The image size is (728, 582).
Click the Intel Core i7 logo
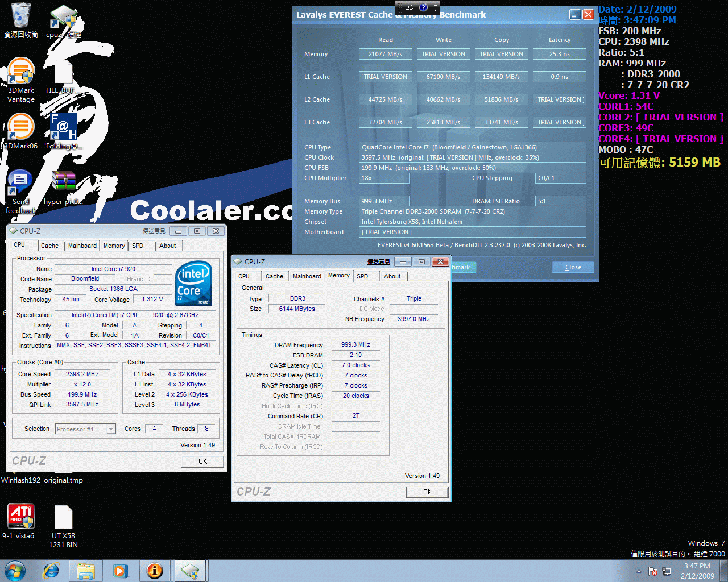point(194,283)
